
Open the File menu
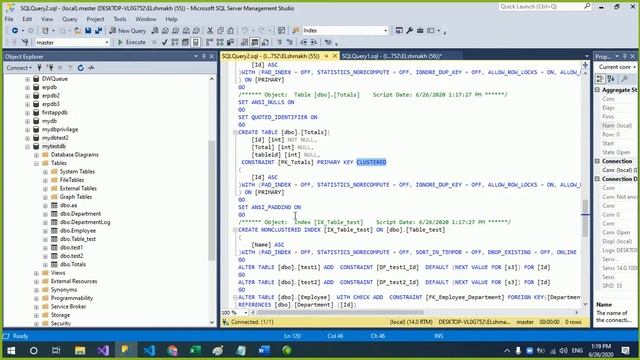pyautogui.click(x=9, y=19)
